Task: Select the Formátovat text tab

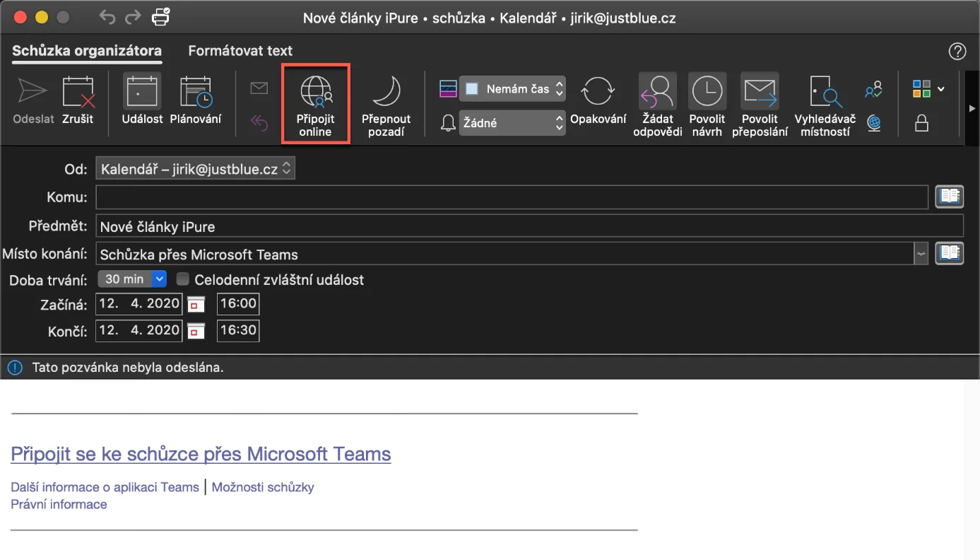Action: 240,51
